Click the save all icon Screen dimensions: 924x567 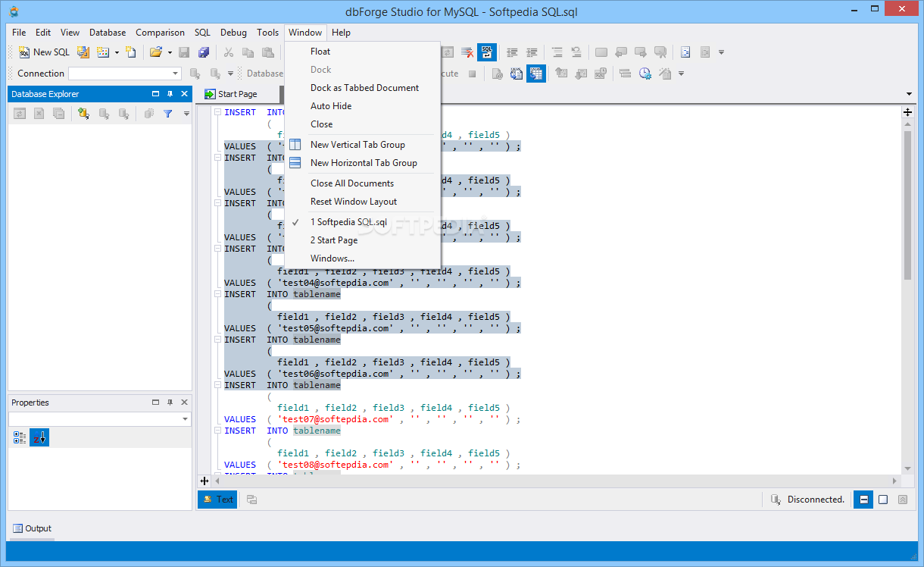click(204, 52)
